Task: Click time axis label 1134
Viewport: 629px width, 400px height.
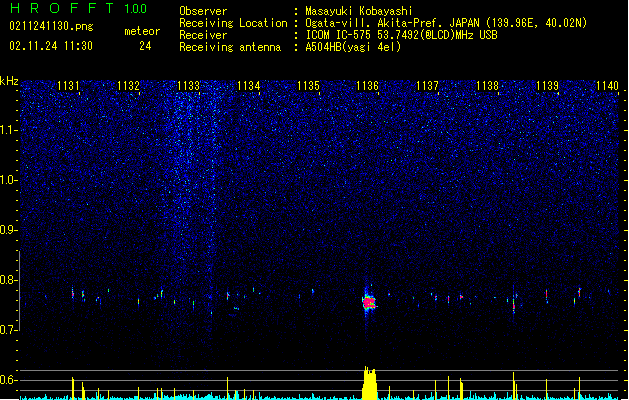Action: pyautogui.click(x=248, y=85)
